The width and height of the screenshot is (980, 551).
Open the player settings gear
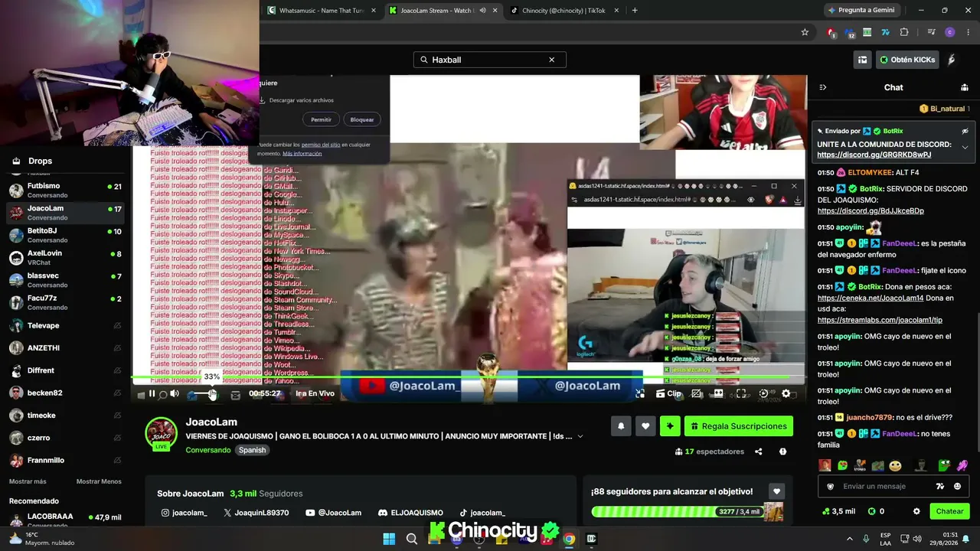(786, 393)
